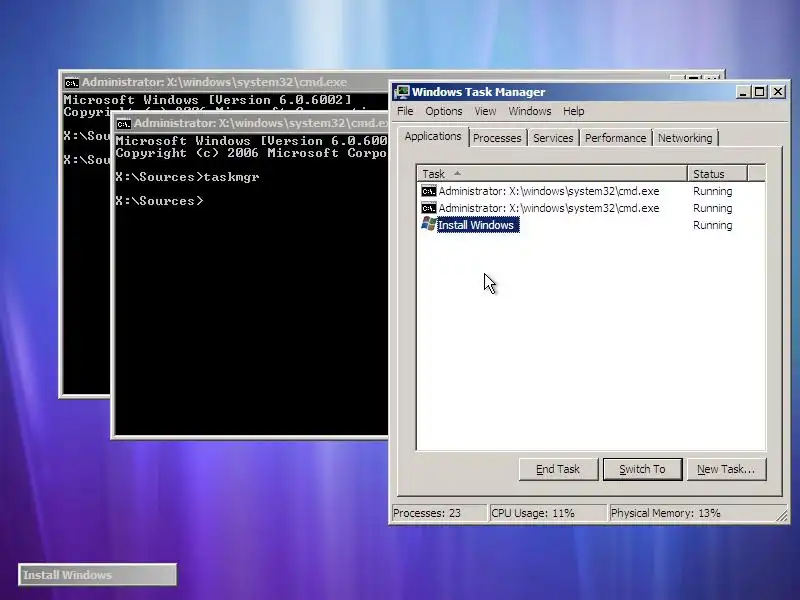
Task: Click the CPU Usage: 11% status entry
Action: click(547, 513)
